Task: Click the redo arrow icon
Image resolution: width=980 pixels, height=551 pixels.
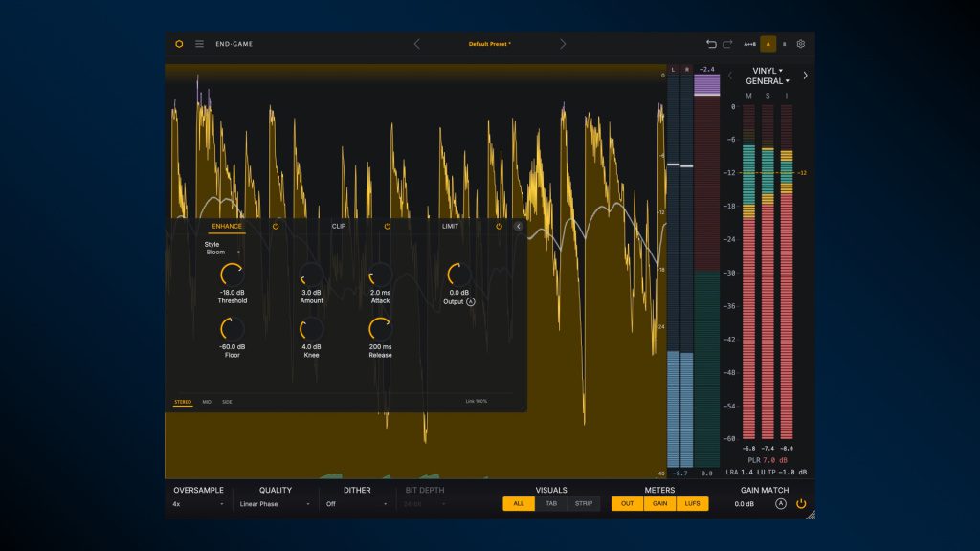Action: point(727,44)
